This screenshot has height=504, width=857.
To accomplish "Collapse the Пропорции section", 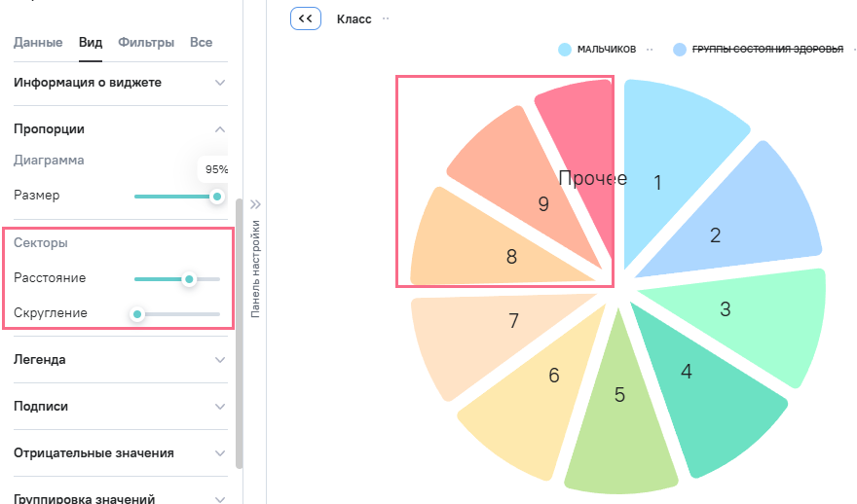I will tap(220, 129).
